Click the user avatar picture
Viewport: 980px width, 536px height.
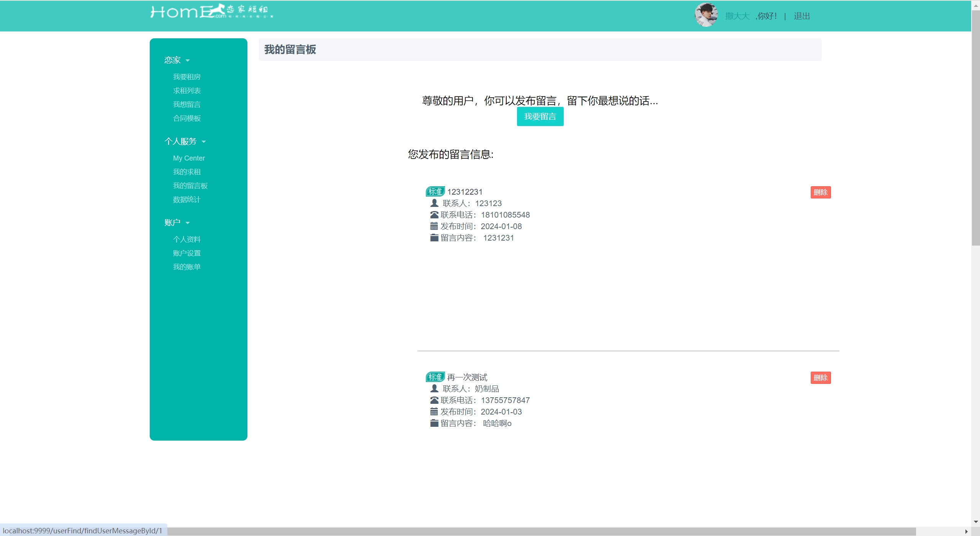pyautogui.click(x=706, y=15)
